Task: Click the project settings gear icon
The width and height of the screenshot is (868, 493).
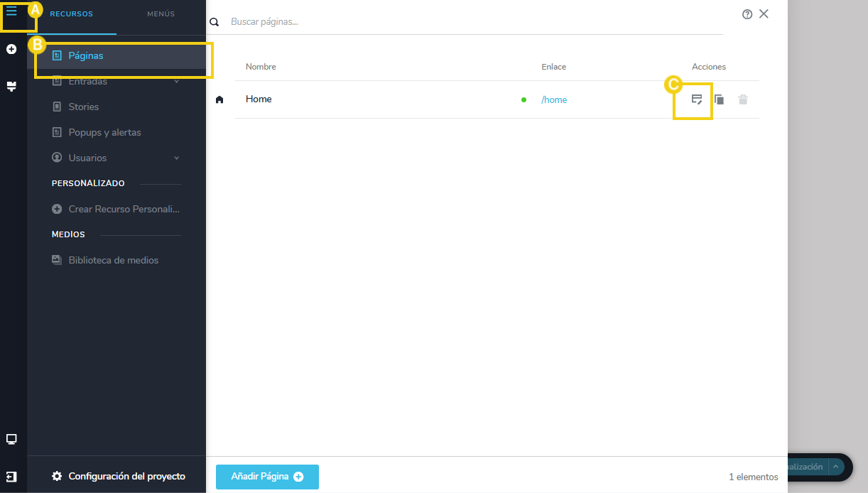Action: [57, 476]
